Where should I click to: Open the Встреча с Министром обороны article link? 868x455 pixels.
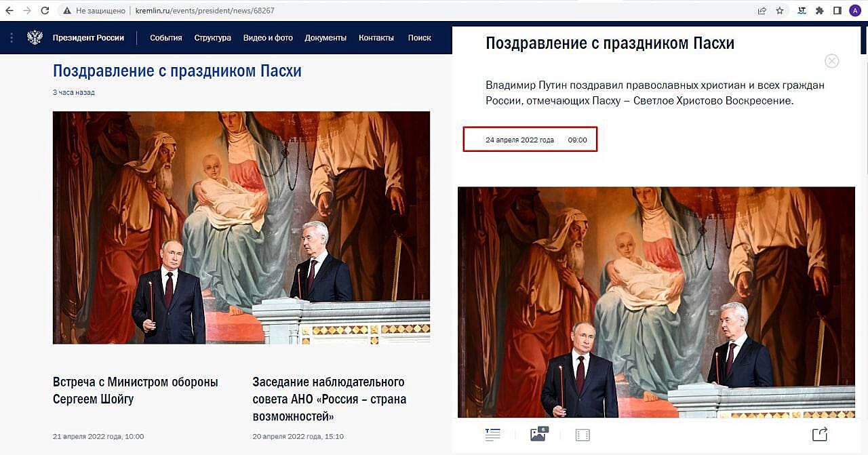[x=136, y=391]
